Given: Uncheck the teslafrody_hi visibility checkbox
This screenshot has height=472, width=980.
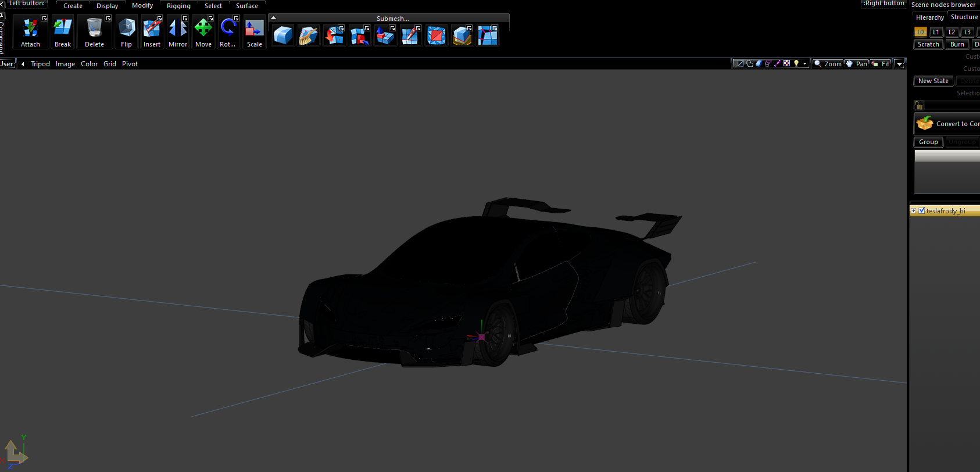Looking at the screenshot, I should [921, 210].
